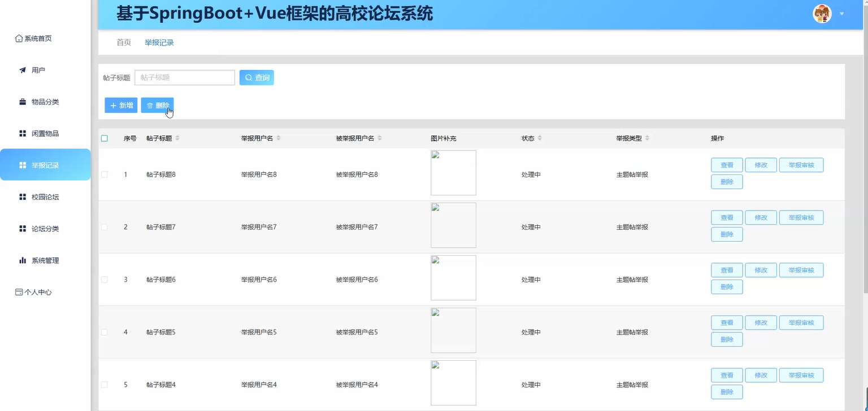
Task: Click the 新增 add button
Action: click(121, 105)
